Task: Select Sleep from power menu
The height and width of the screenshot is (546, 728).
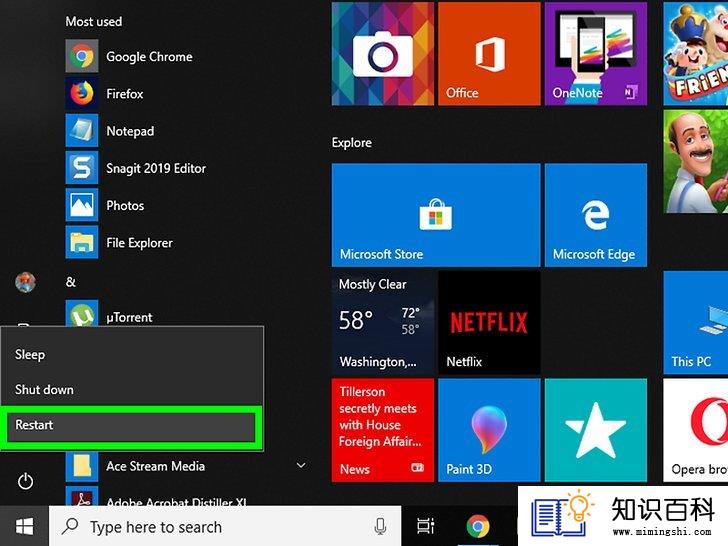Action: click(x=132, y=354)
